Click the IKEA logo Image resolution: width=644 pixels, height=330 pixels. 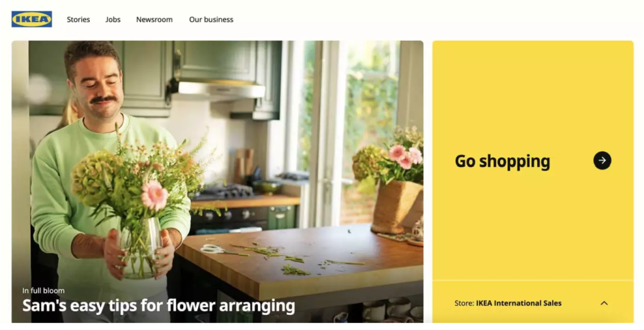[x=31, y=19]
